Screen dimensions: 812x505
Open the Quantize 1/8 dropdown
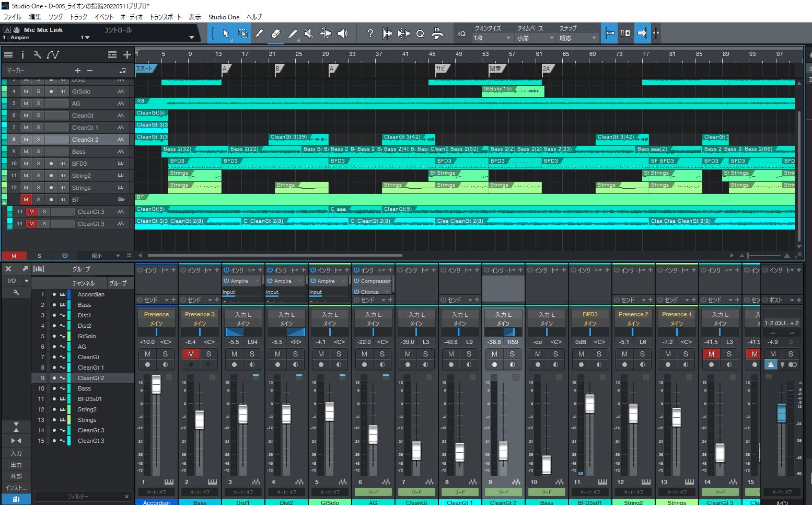click(492, 38)
